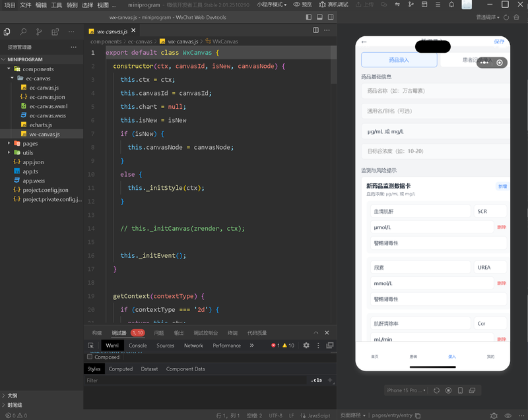Screen dimensions: 528x420
Task: Click the eye icon in bottom status bar
Action: pyautogui.click(x=508, y=415)
